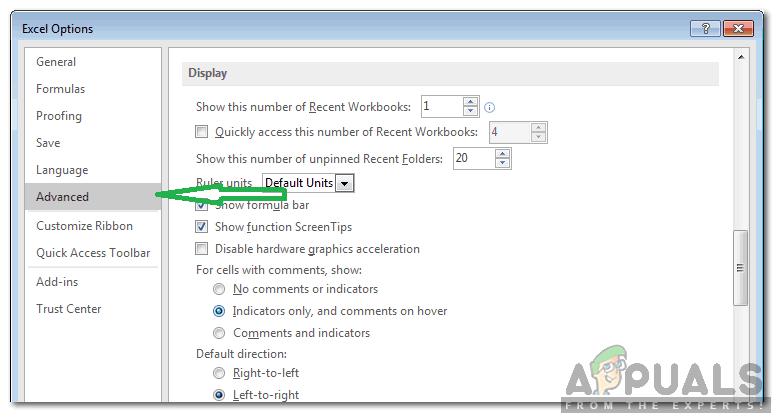
Task: Click the Quickly access Recent Workbooks number field
Action: 510,132
